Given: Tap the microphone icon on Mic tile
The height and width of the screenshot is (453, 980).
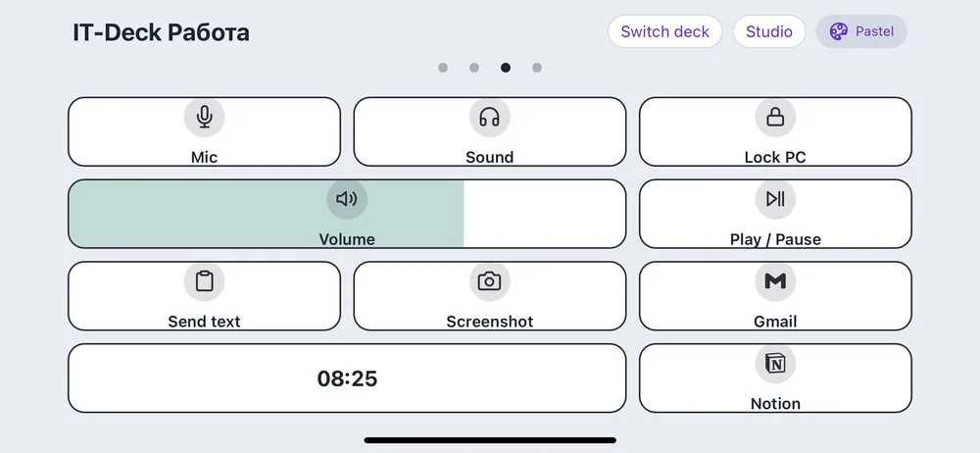Looking at the screenshot, I should tap(205, 117).
